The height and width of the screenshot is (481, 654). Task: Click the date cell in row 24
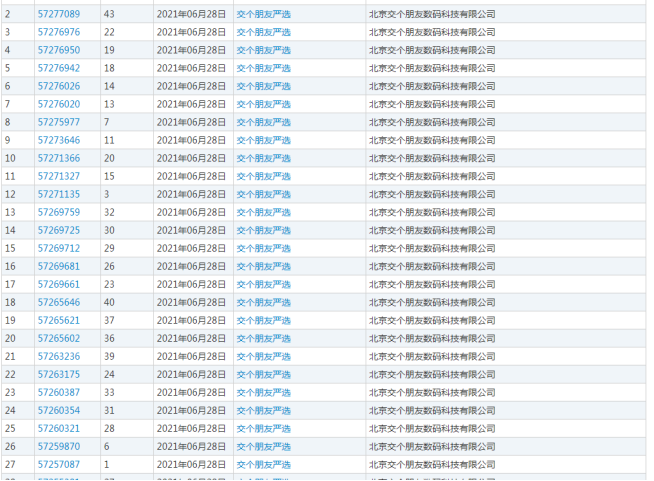click(x=191, y=410)
